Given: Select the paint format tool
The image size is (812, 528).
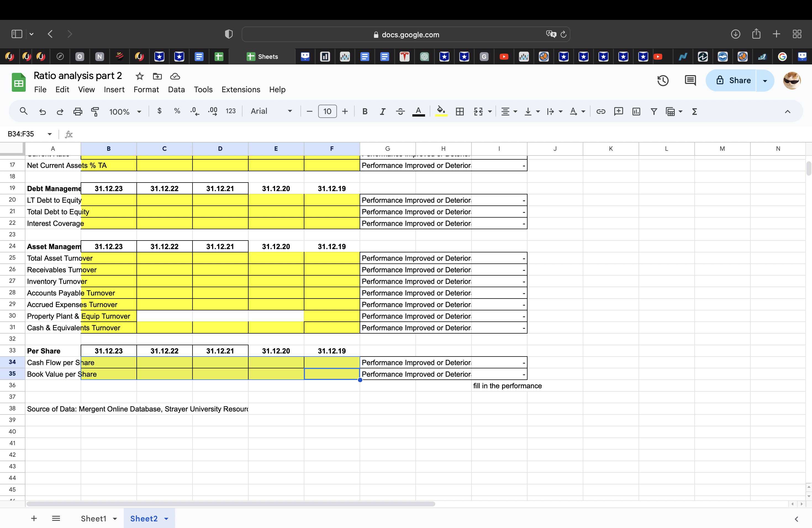Looking at the screenshot, I should [x=95, y=111].
